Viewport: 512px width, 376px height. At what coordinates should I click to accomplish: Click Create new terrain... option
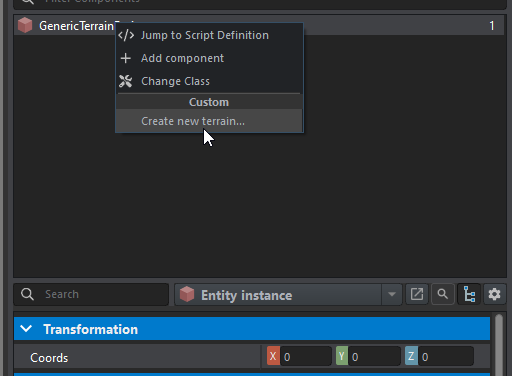coord(209,121)
